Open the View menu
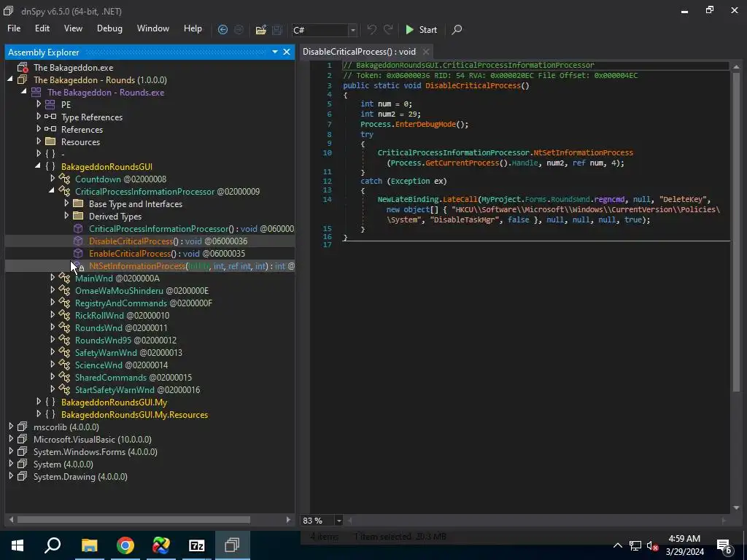 pos(73,28)
